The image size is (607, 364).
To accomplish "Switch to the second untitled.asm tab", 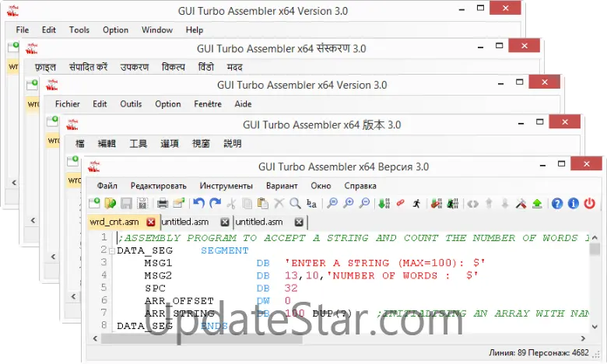I will 259,222.
